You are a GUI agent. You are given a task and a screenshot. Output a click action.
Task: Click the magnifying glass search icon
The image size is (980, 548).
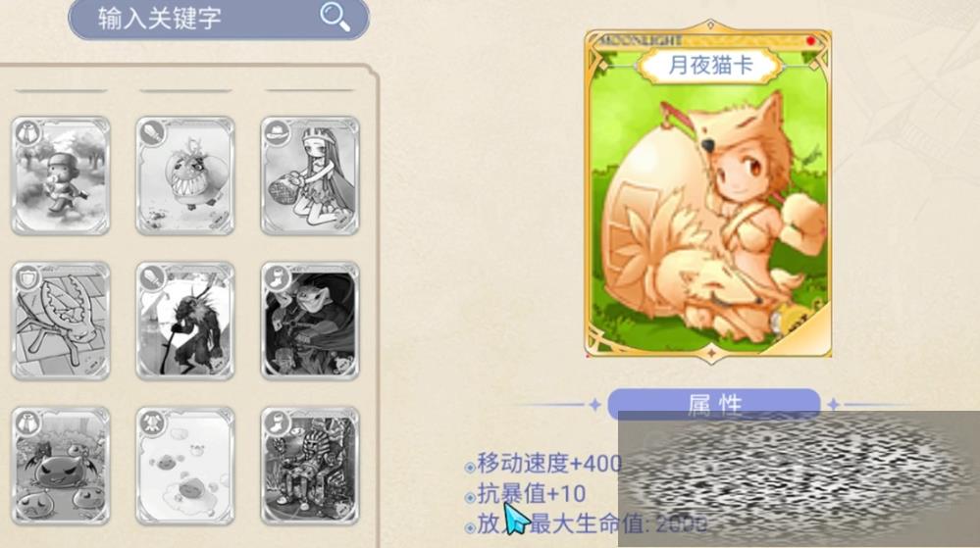tap(335, 17)
